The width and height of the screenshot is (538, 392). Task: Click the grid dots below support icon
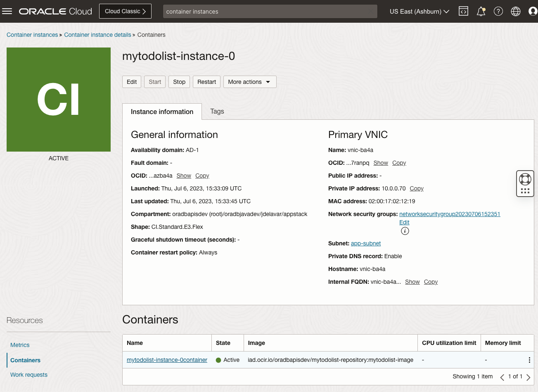(525, 191)
